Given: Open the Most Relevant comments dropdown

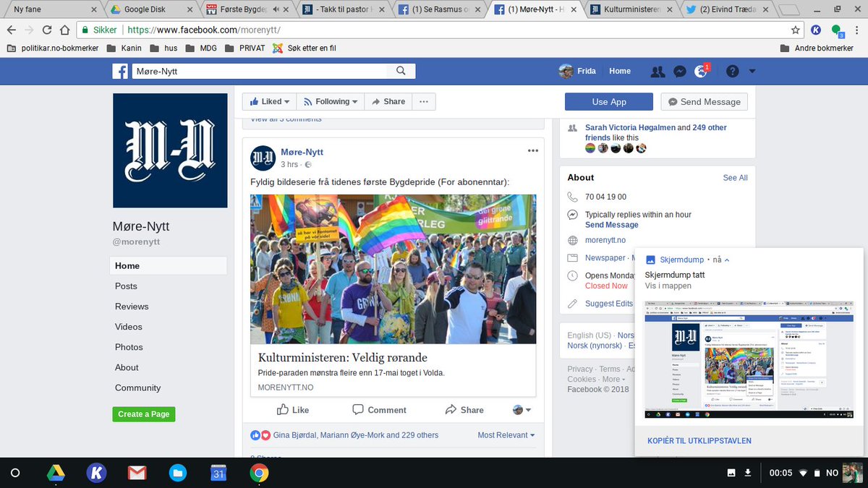Looking at the screenshot, I should pyautogui.click(x=505, y=435).
